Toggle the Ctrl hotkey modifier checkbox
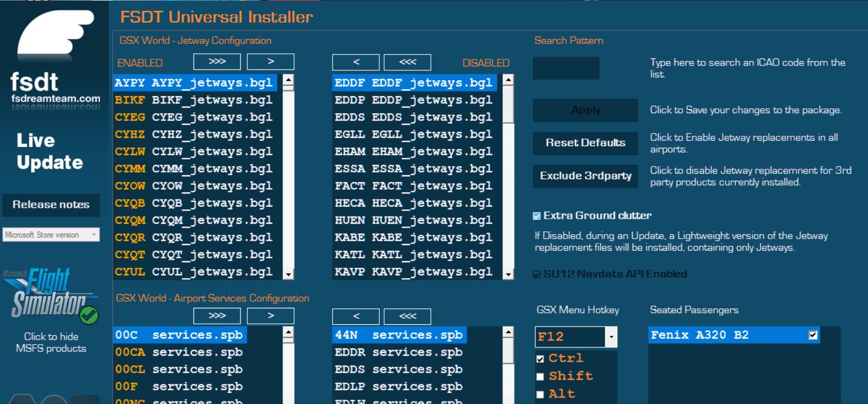868x404 pixels. tap(540, 359)
